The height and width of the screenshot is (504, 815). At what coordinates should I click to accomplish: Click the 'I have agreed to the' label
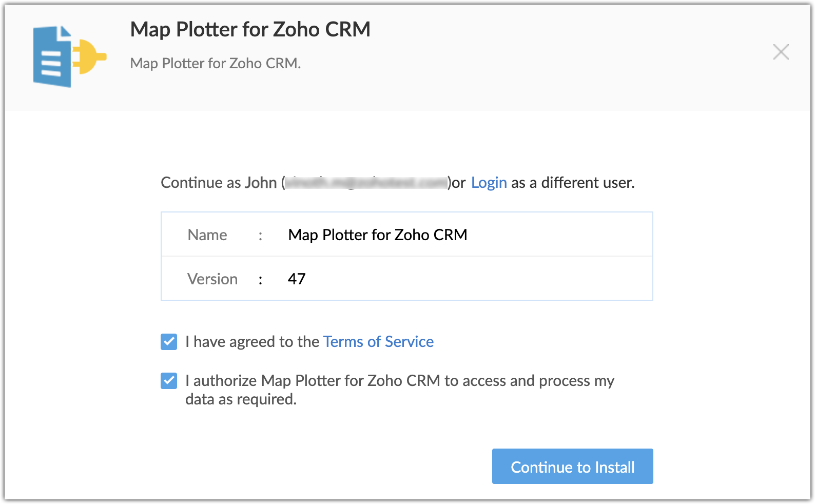(x=253, y=342)
